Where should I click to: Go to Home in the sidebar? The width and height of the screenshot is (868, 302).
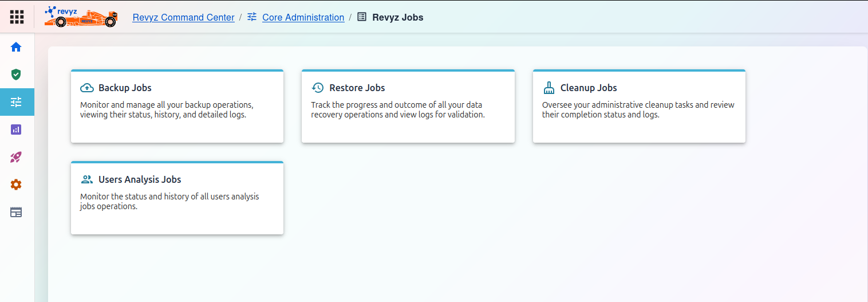[16, 47]
